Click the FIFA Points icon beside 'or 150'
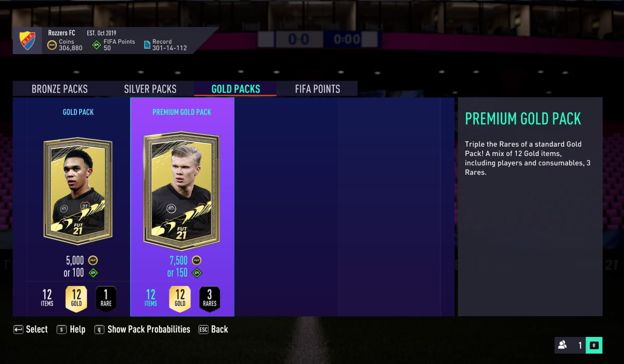This screenshot has height=364, width=624. click(197, 272)
